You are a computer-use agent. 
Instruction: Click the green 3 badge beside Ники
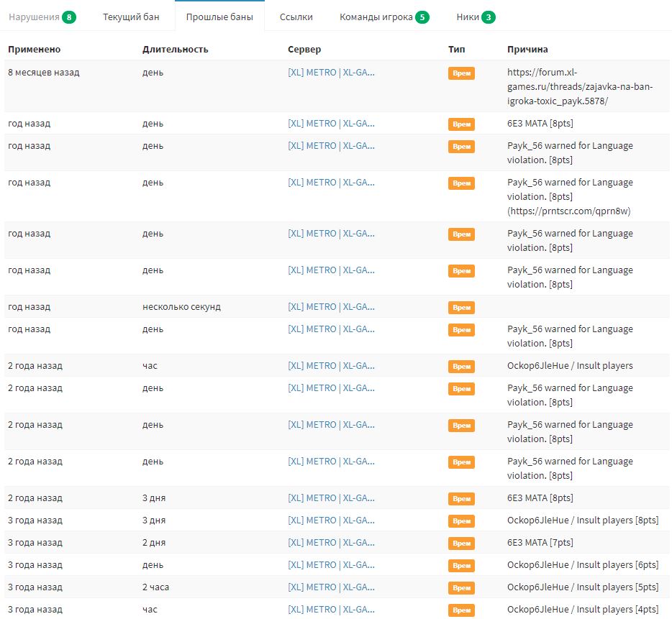pos(489,17)
